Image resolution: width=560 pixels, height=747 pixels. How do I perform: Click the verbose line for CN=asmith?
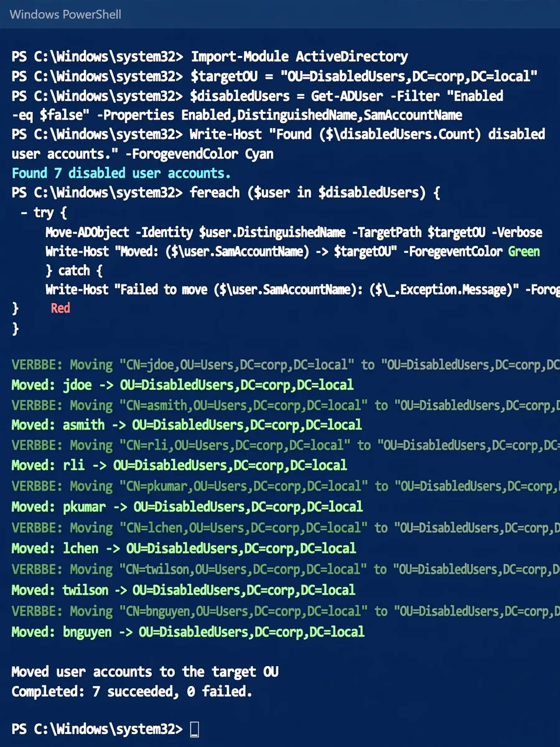coord(286,405)
